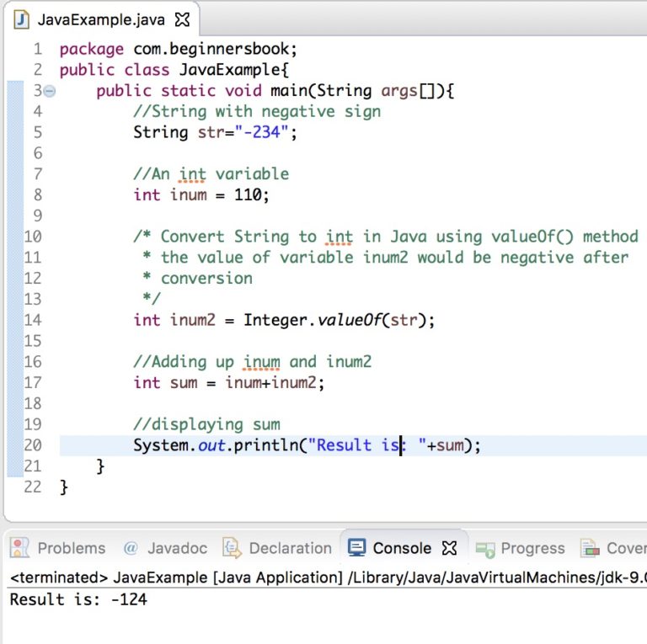This screenshot has width=647, height=644.
Task: Open the Progress view tab
Action: pyautogui.click(x=532, y=548)
